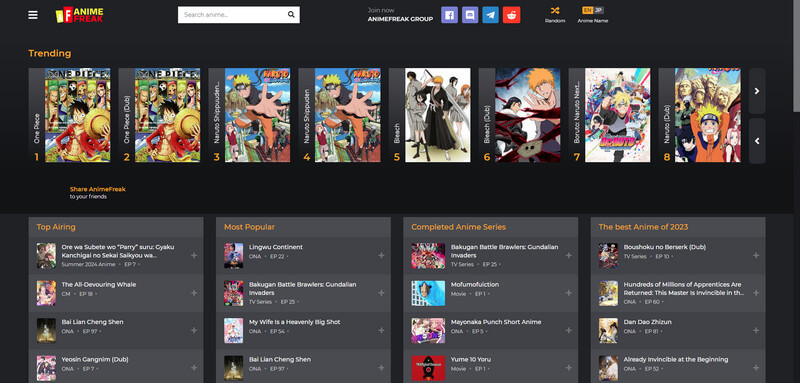The width and height of the screenshot is (800, 383).
Task: Open The All-Devouring Whale title
Action: click(x=99, y=285)
